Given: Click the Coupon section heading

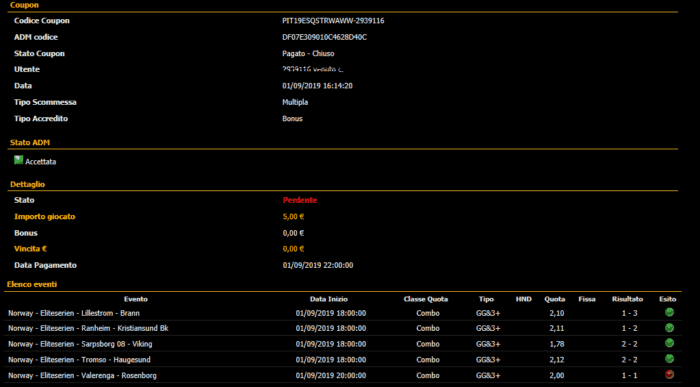Looking at the screenshot, I should [24, 5].
